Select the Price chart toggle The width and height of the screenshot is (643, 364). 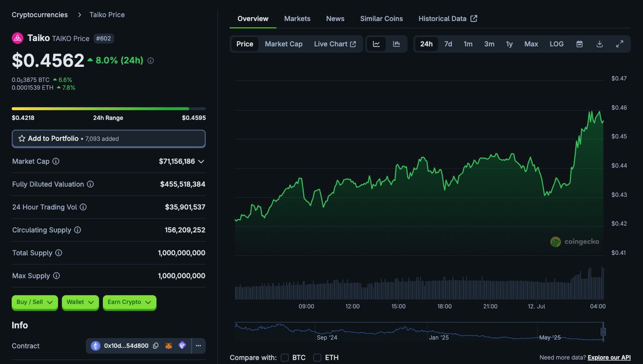[x=245, y=44]
